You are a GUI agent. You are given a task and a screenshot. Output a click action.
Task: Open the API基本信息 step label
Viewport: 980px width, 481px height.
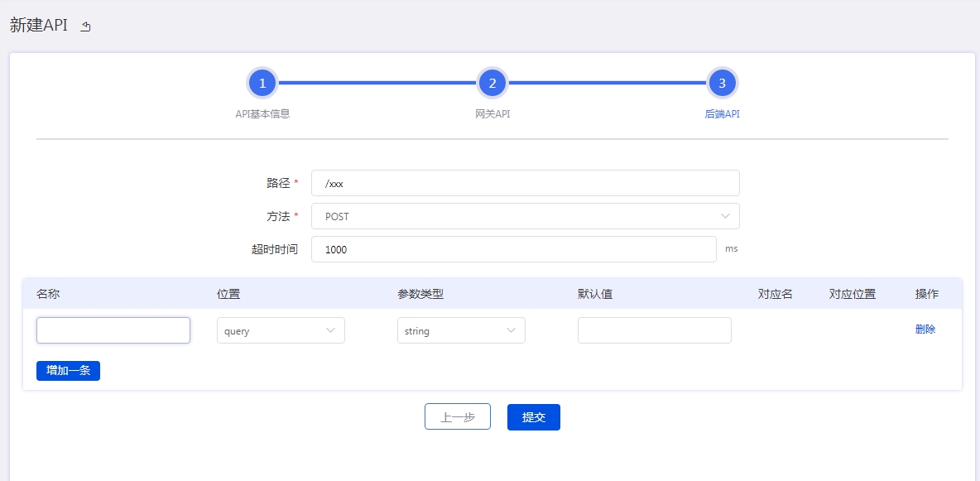tap(262, 114)
